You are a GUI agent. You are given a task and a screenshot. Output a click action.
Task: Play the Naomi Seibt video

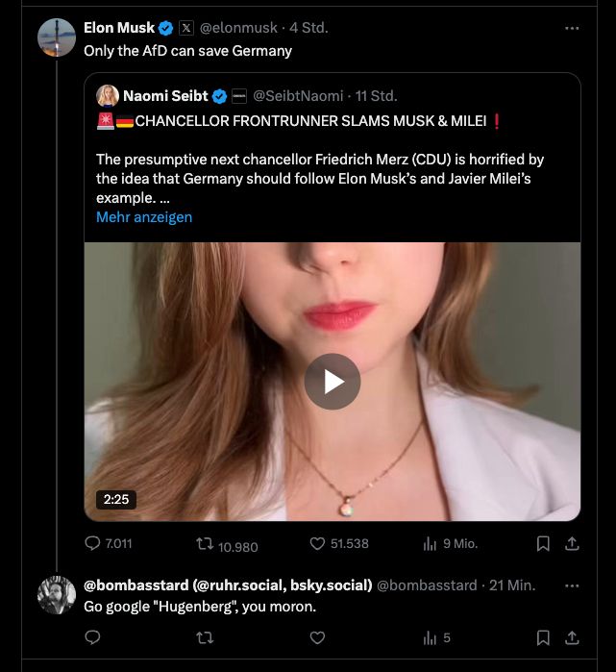[332, 382]
